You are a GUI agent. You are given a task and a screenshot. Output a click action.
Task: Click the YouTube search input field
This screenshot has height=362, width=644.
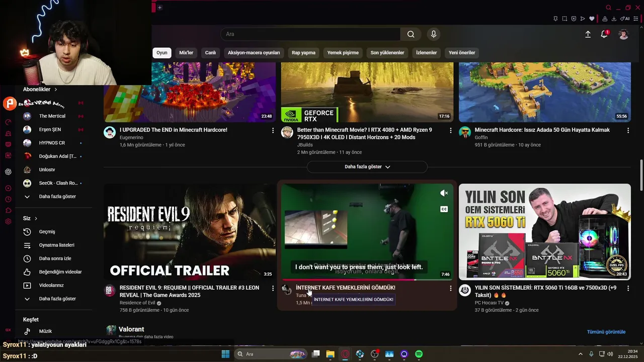(x=310, y=34)
